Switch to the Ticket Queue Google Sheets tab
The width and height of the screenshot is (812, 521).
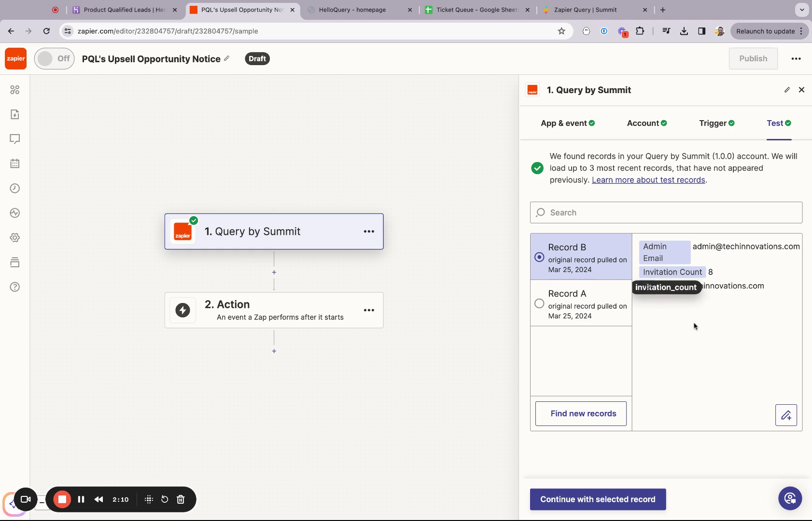pos(477,10)
